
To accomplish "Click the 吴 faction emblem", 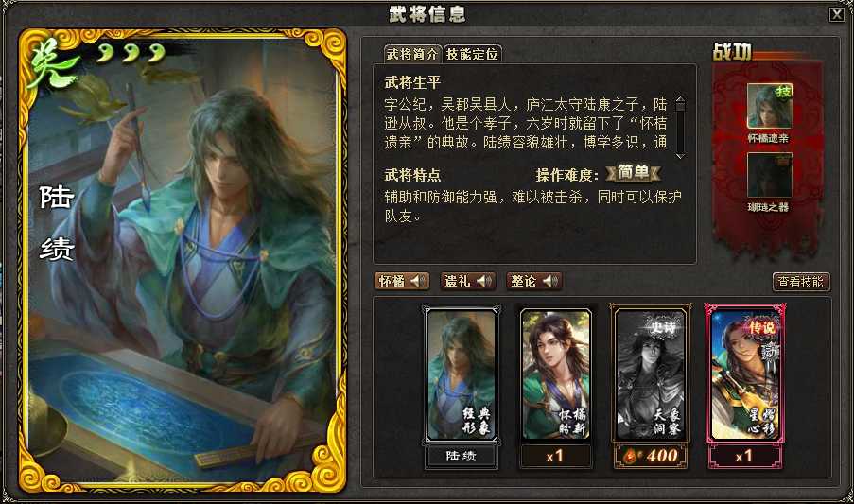I will tap(52, 64).
